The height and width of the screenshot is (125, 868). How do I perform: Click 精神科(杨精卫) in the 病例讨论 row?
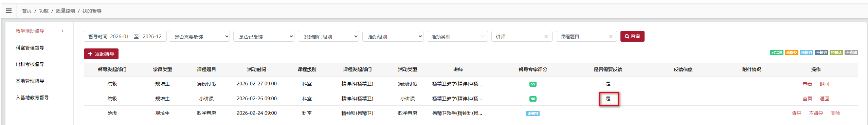[357, 84]
